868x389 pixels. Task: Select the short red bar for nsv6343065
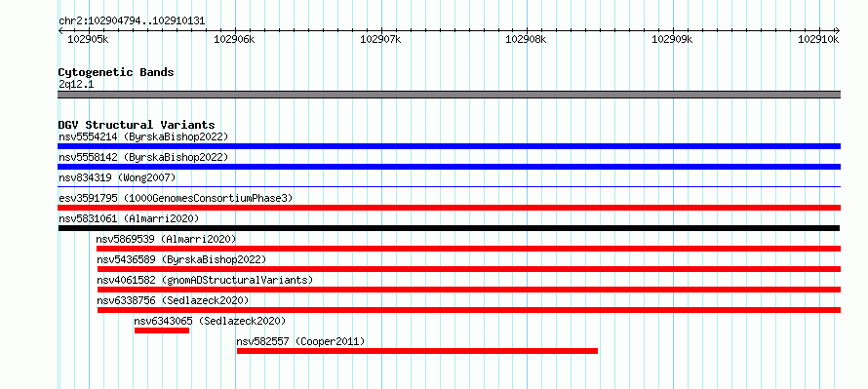162,331
